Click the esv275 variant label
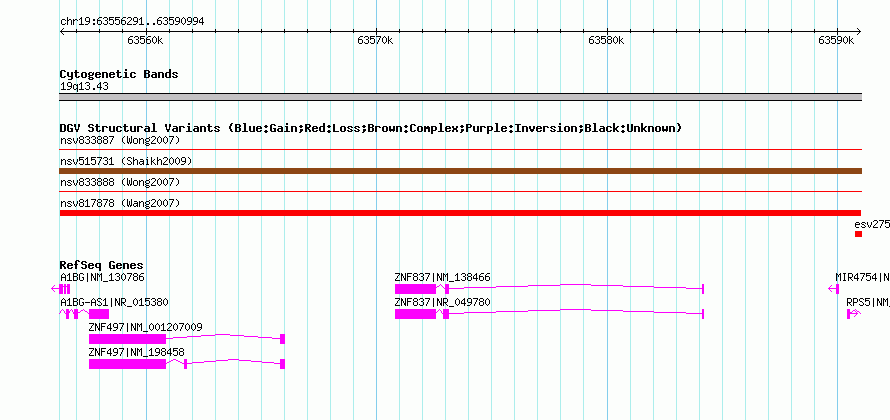 [872, 224]
